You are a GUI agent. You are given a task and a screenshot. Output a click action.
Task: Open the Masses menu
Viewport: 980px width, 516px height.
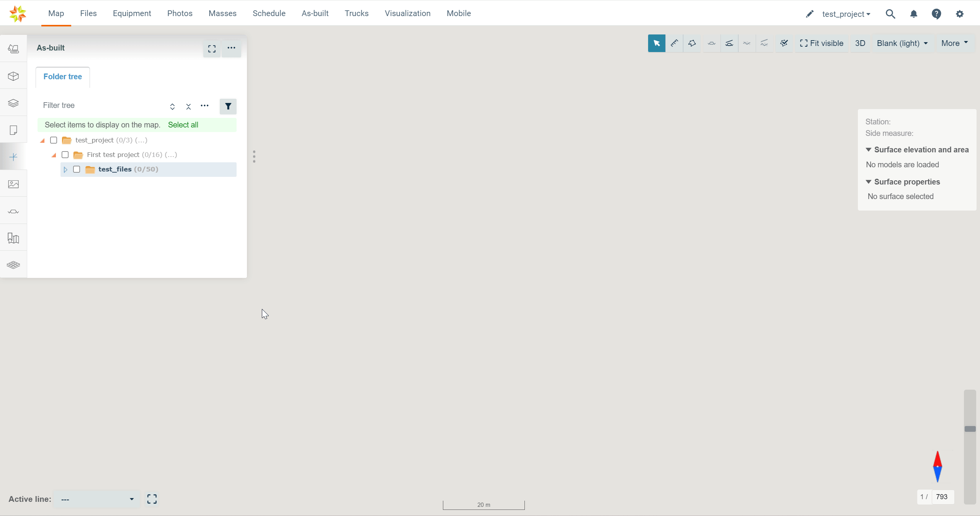tap(222, 13)
